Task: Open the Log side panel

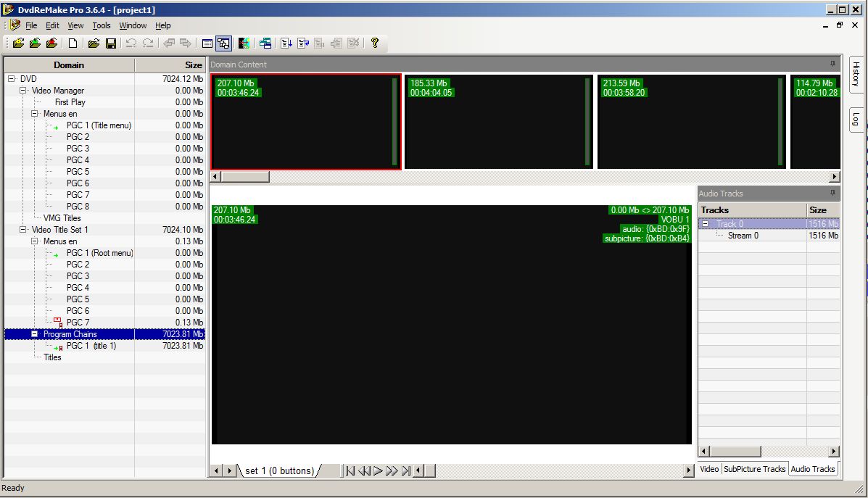Action: (856, 119)
